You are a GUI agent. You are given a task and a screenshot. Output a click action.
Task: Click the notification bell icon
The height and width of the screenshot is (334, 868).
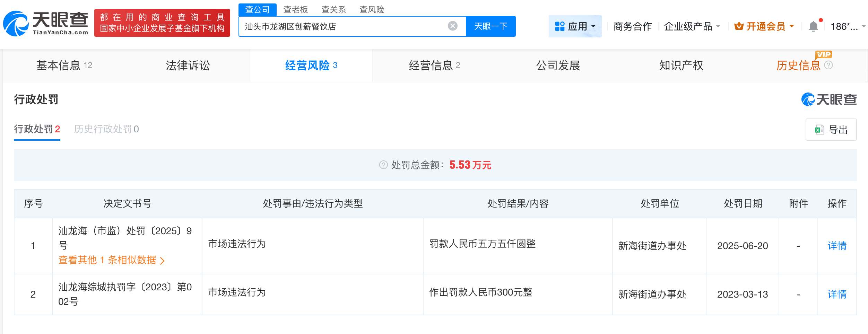click(813, 26)
